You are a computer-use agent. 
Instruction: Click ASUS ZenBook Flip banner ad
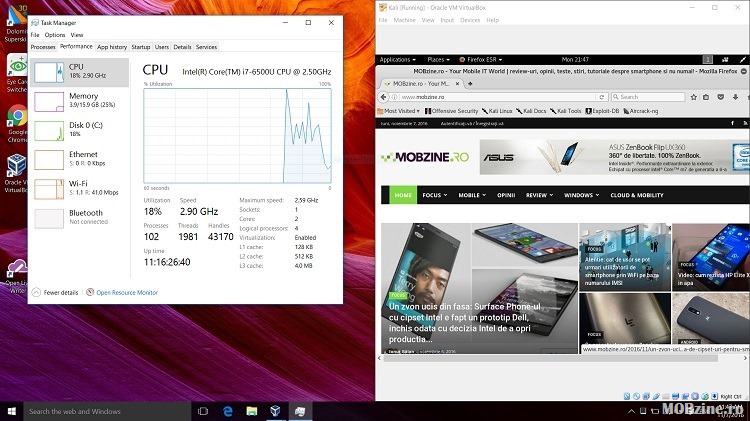[614, 157]
